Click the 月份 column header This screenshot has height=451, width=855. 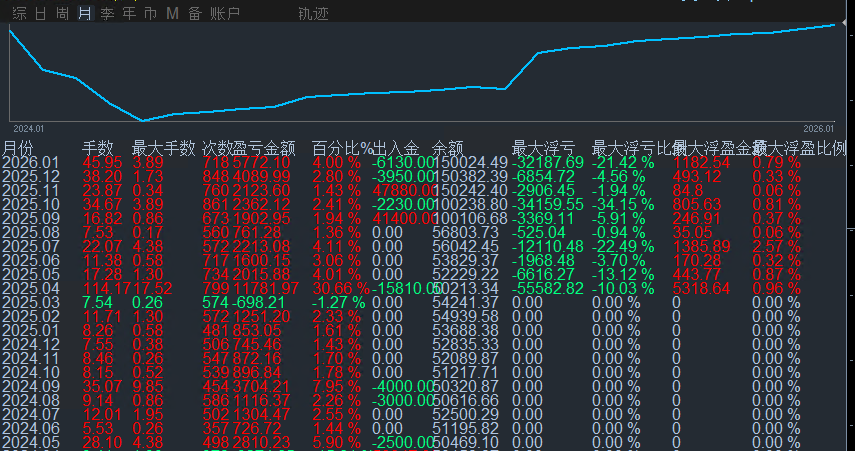coord(18,148)
